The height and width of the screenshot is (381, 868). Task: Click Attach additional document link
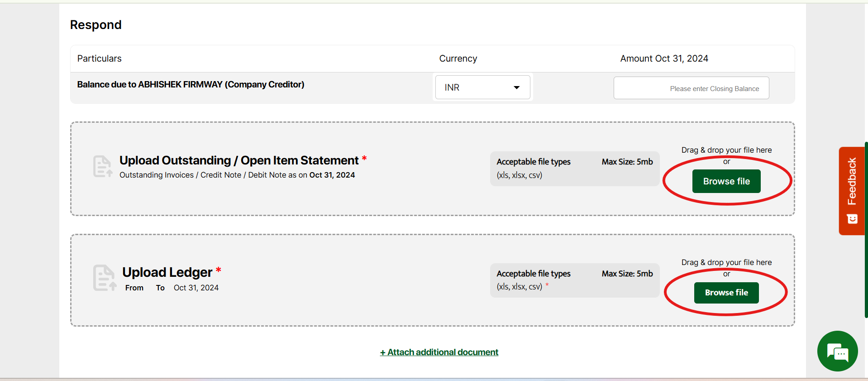pos(439,352)
